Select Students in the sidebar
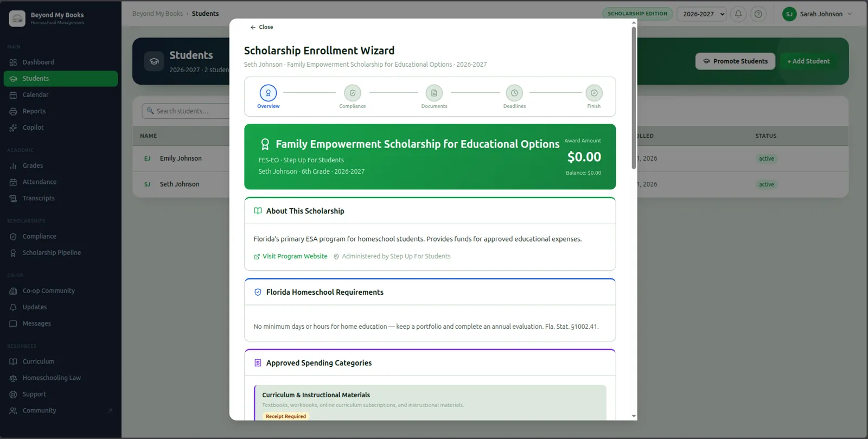The width and height of the screenshot is (868, 439). [61, 79]
